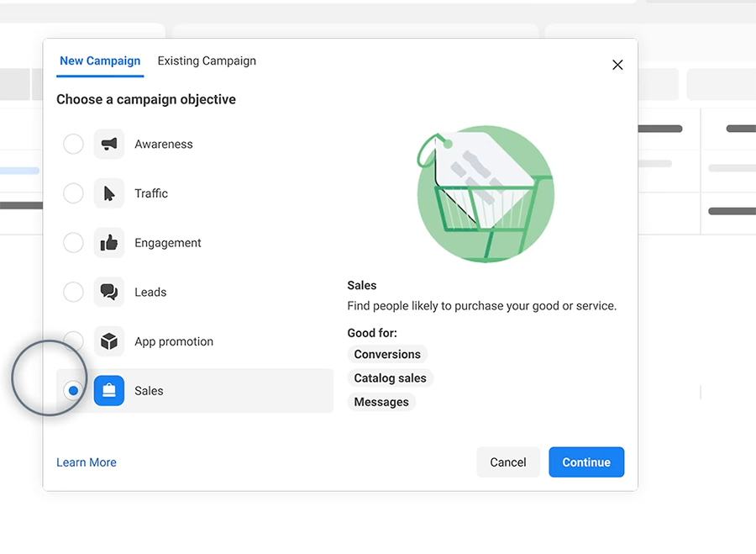Click the Leads chat bubbles icon
Viewport: 756px width, 554px height.
tap(109, 292)
